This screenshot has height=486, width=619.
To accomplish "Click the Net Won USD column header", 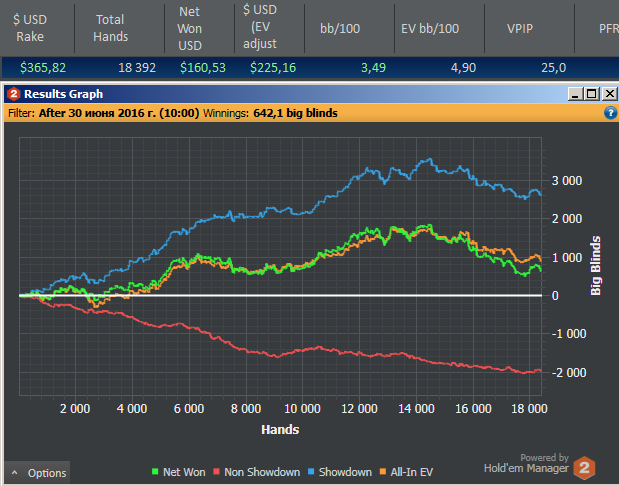I will 191,27.
